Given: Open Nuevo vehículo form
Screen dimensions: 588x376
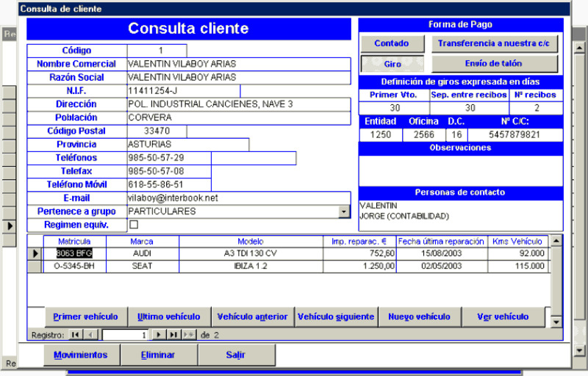Looking at the screenshot, I should point(419,317).
